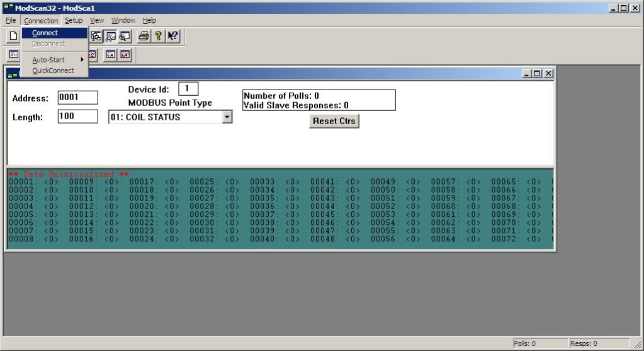This screenshot has width=644, height=351.
Task: Click coil entry 00001: <0>
Action: click(x=33, y=181)
